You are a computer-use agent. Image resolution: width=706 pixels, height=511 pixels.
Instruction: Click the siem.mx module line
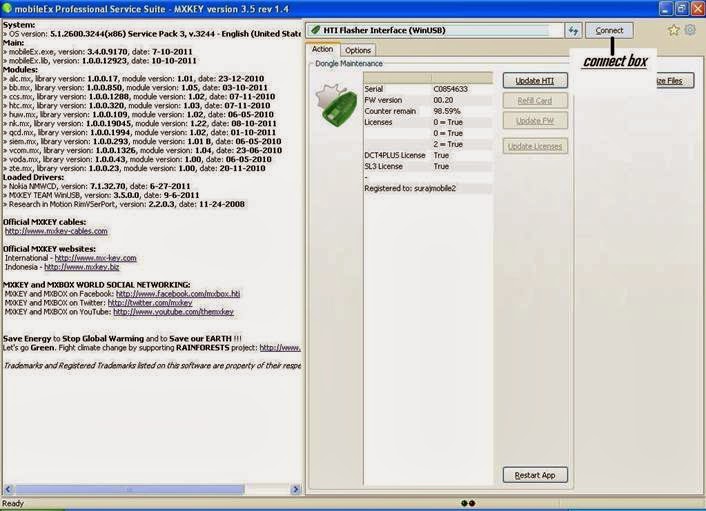[x=142, y=141]
